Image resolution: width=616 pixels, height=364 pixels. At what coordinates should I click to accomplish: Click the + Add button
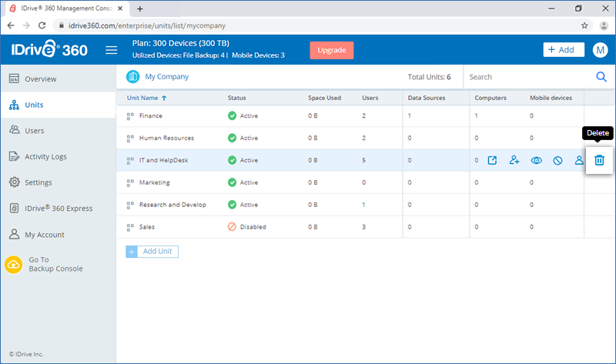(564, 50)
